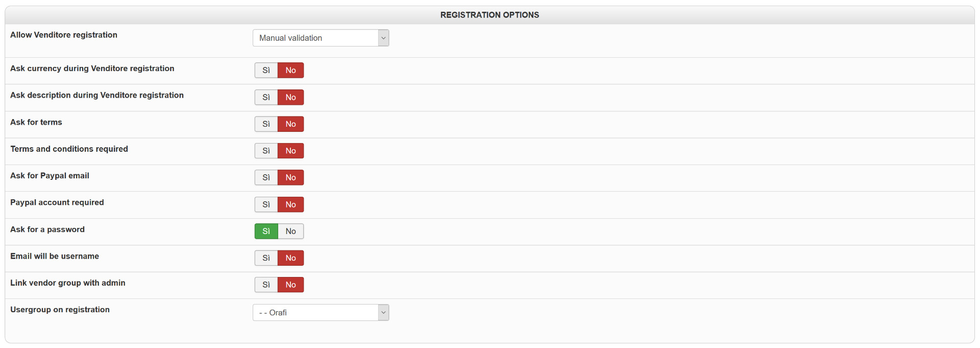980x348 pixels.
Task: Enable Sì for Ask description during registration
Action: [266, 97]
